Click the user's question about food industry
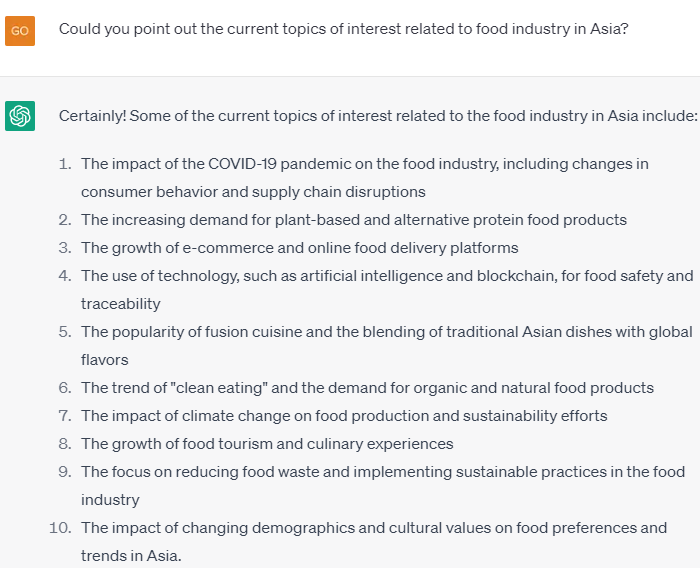Viewport: 700px width, 568px height. click(343, 29)
